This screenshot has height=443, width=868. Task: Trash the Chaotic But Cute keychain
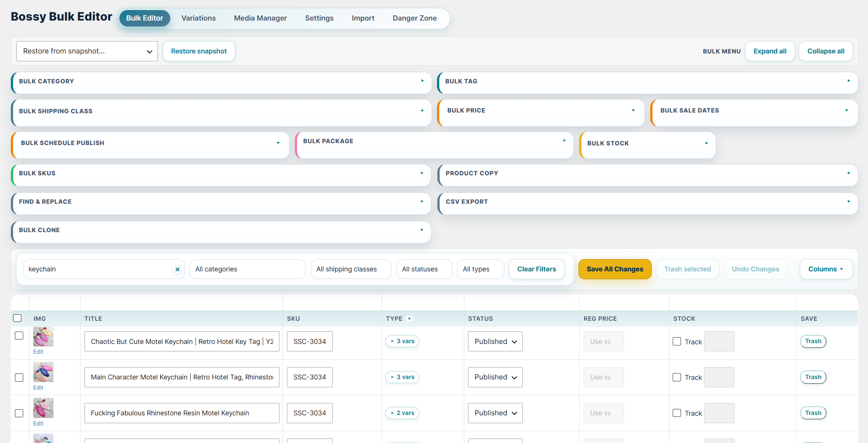click(x=813, y=341)
